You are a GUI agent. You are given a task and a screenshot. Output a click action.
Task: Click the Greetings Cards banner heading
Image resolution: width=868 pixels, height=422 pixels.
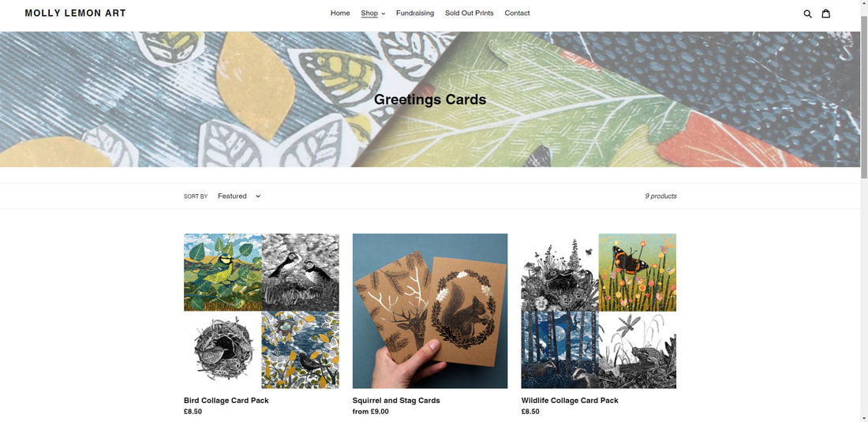[430, 99]
